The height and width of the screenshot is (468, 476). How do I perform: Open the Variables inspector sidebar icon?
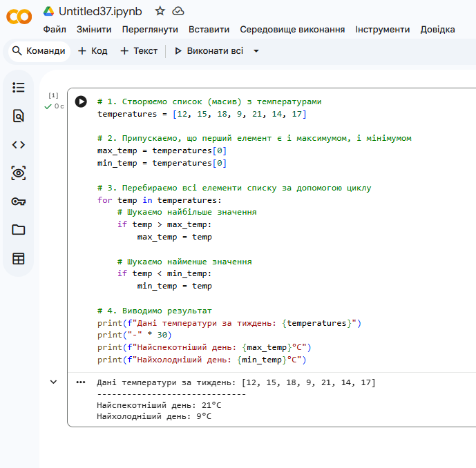tap(19, 173)
